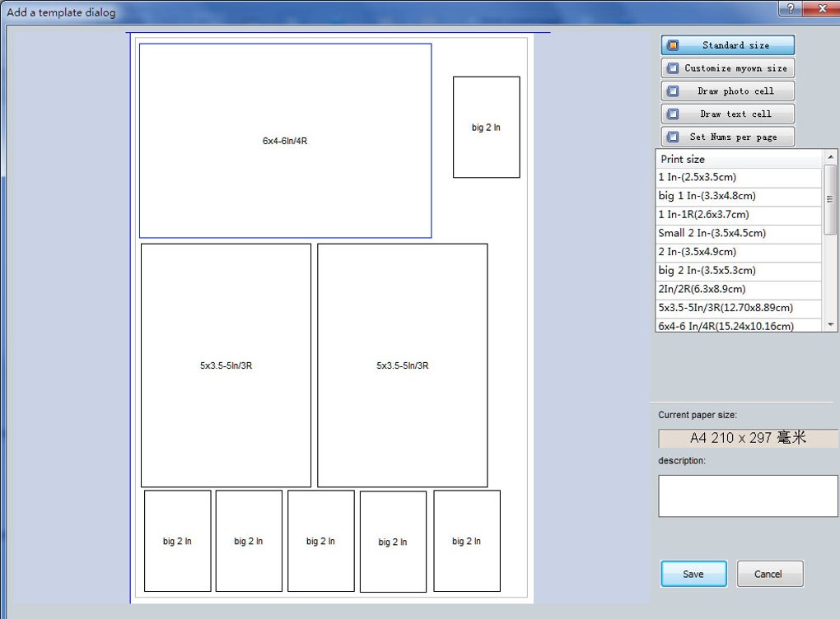Screen dimensions: 840x619
Task: Click the Set Nums per page icon
Action: 673,137
